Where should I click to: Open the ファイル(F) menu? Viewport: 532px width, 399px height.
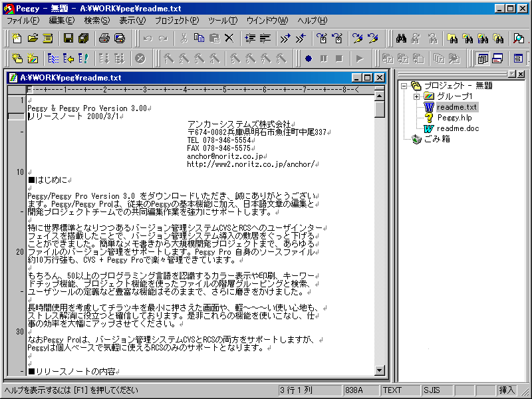tap(23, 21)
